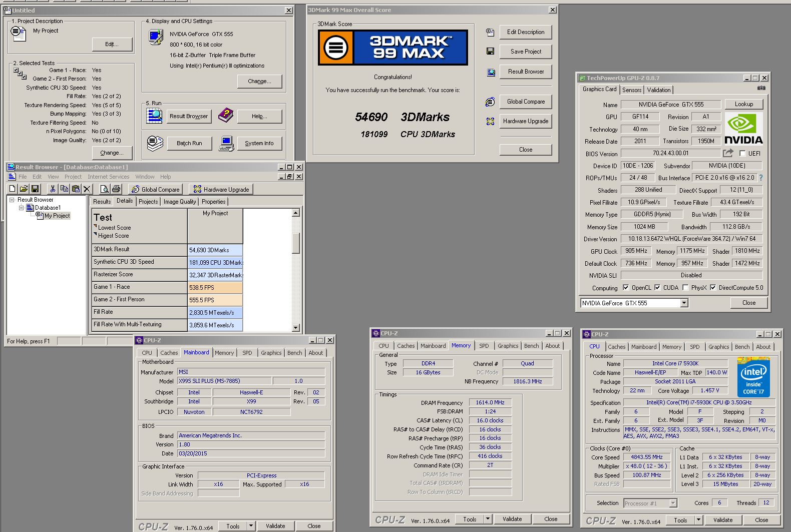Open Caches tab in CPU-Z CPU window
This screenshot has height=532, width=791.
pyautogui.click(x=617, y=347)
